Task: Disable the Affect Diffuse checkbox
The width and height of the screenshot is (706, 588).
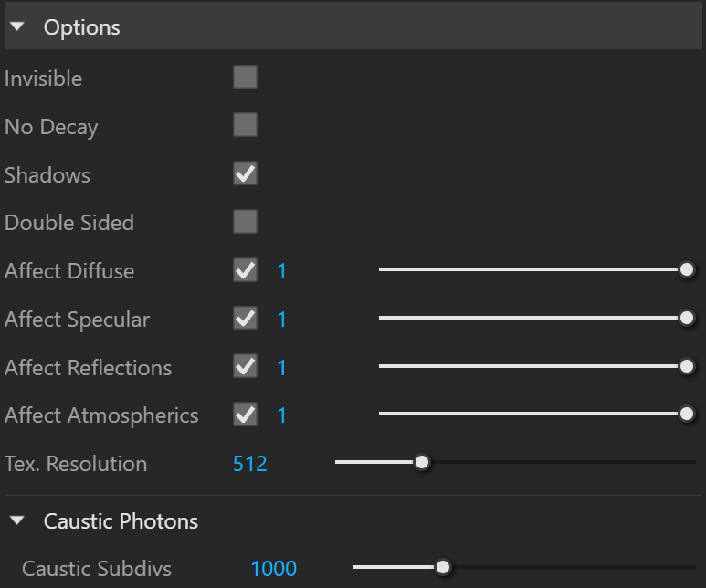Action: click(246, 270)
